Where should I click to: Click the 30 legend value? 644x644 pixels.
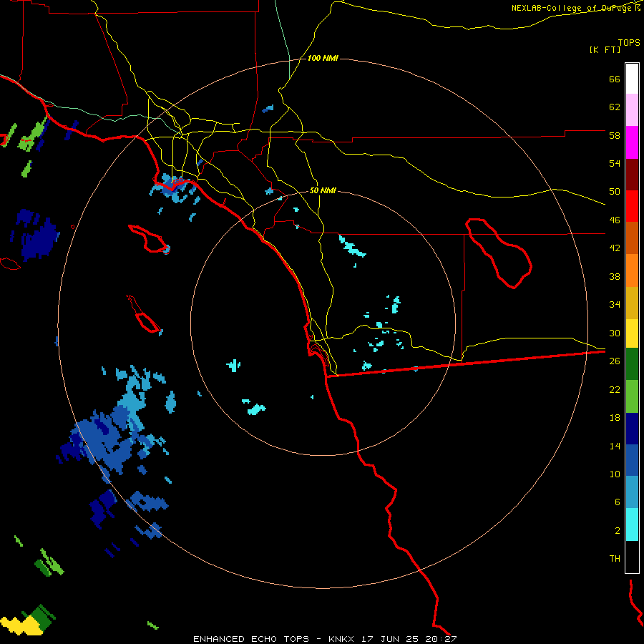click(x=615, y=333)
